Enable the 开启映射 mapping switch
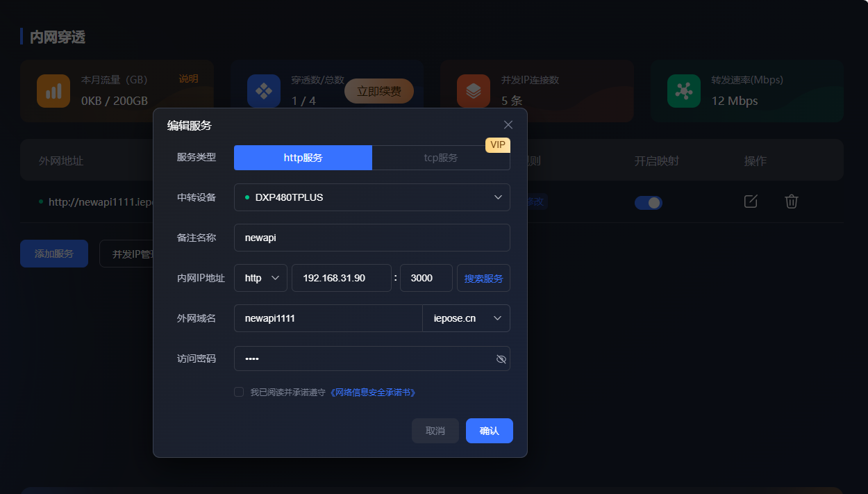Image resolution: width=868 pixels, height=494 pixels. (648, 202)
